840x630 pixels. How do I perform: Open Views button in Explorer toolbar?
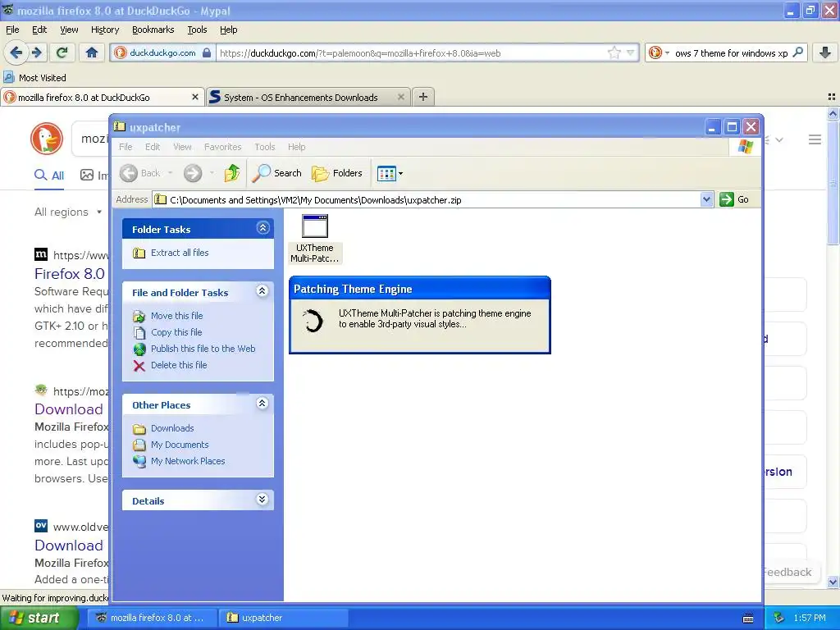pos(390,173)
